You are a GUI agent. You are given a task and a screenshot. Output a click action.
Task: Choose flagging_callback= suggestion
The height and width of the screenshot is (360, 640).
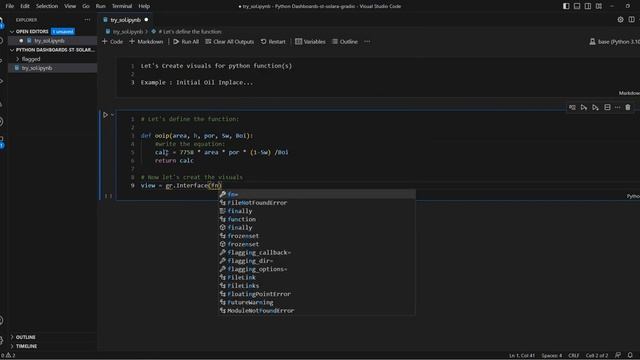[317, 253]
